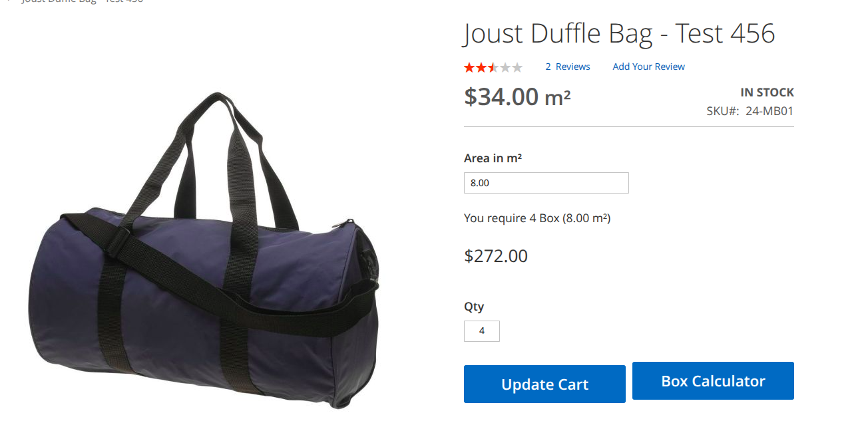Image resolution: width=868 pixels, height=421 pixels.
Task: Open the Add Your Review link
Action: [648, 67]
